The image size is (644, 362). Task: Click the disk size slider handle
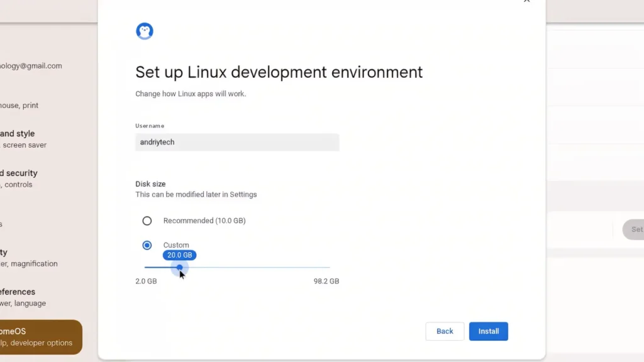pyautogui.click(x=179, y=268)
